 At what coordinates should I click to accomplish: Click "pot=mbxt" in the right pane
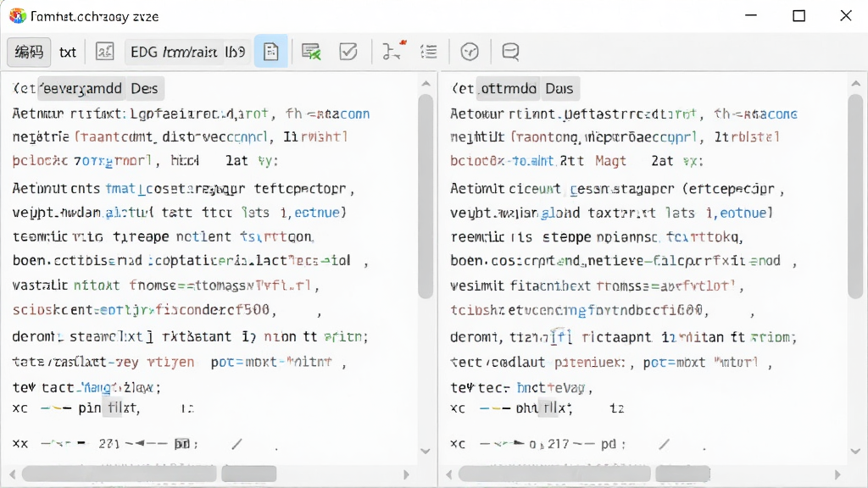pos(674,363)
